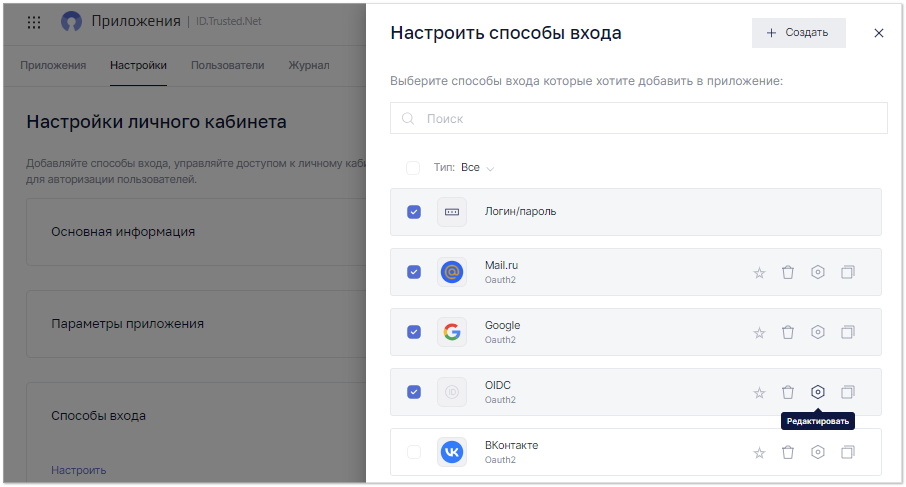Click the OIDC row name text
Viewport: 906px width, 487px height.
498,385
